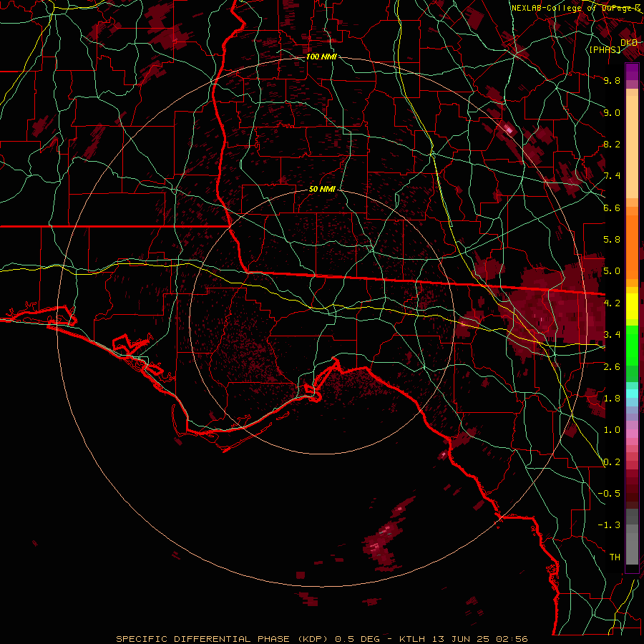Click the 1.8 legend value
The width and height of the screenshot is (644, 644).
[612, 399]
